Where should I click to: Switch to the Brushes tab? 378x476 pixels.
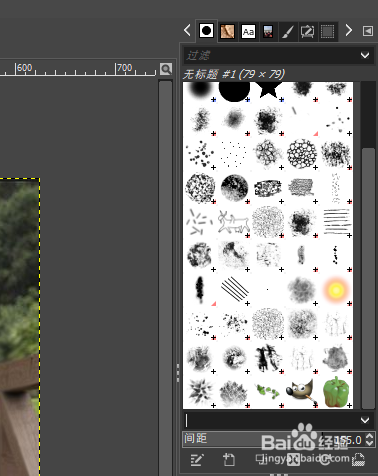(206, 31)
